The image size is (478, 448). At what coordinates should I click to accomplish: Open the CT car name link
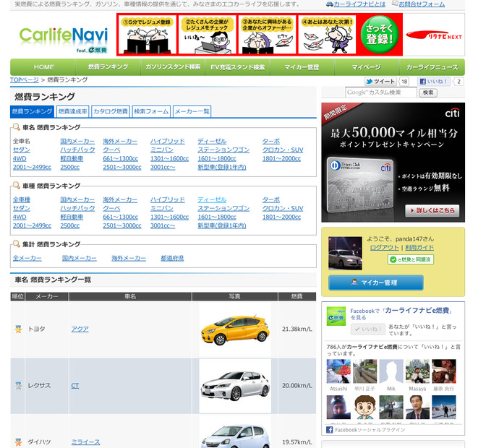tap(75, 386)
